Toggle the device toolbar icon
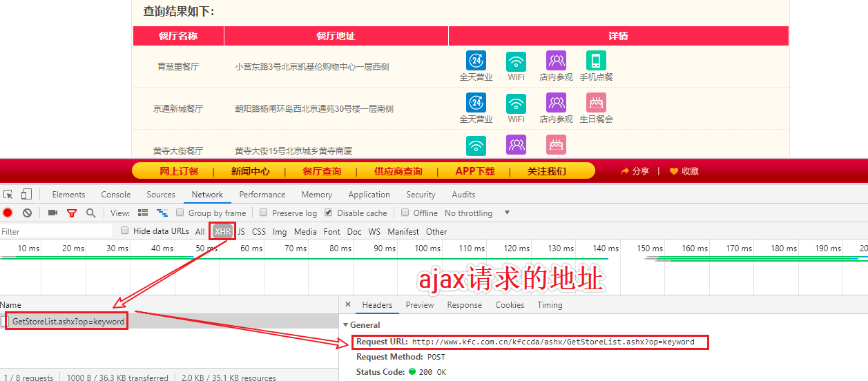Screen dimensions: 868x381 point(26,195)
